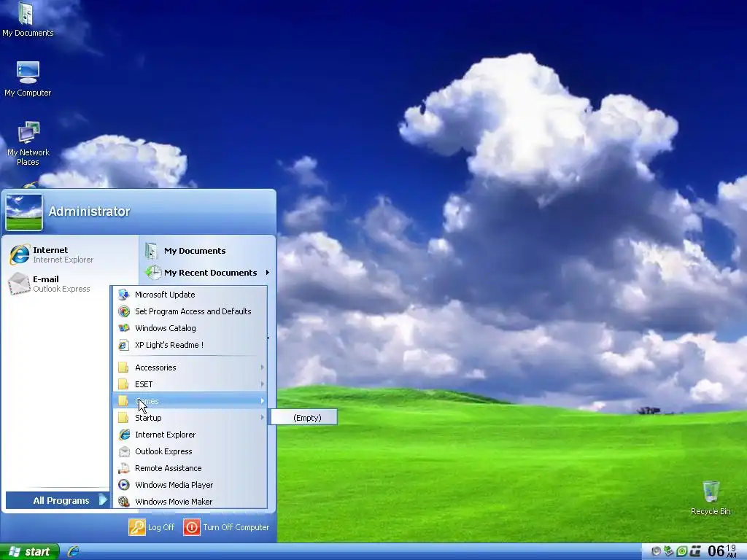Open My Network Places desktop icon

(28, 143)
